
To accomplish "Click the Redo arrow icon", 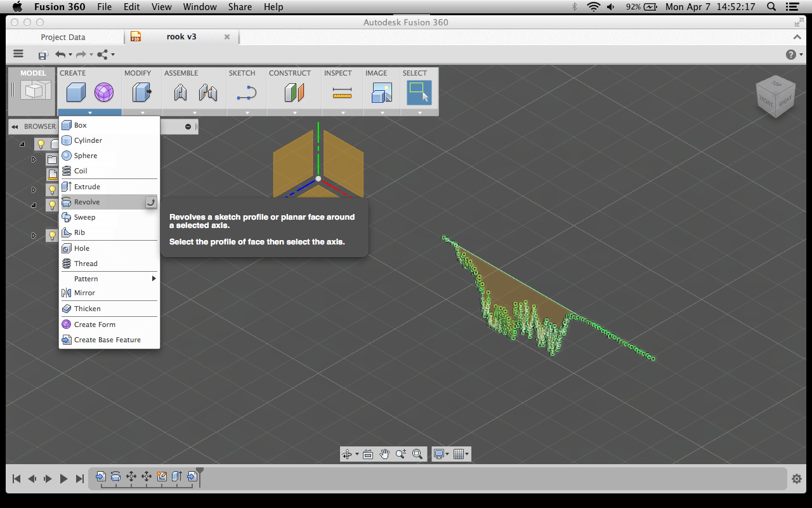I will [81, 55].
